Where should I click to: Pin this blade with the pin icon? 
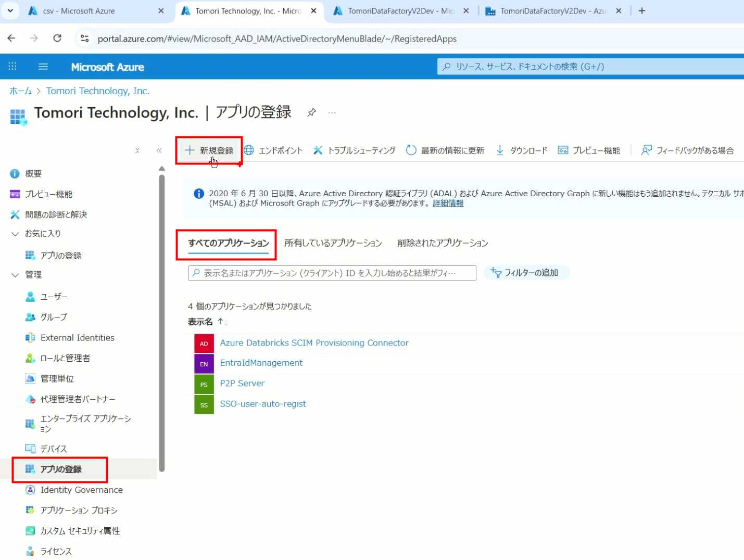[311, 112]
